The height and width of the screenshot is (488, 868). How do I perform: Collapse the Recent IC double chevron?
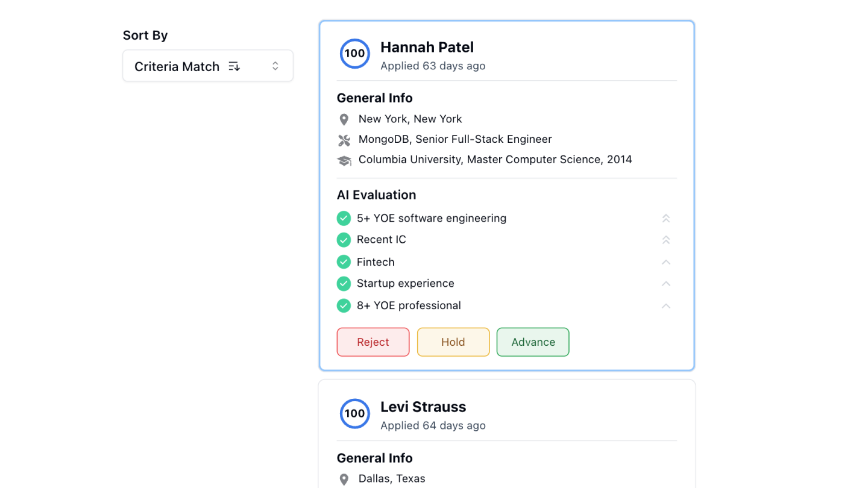click(x=665, y=240)
